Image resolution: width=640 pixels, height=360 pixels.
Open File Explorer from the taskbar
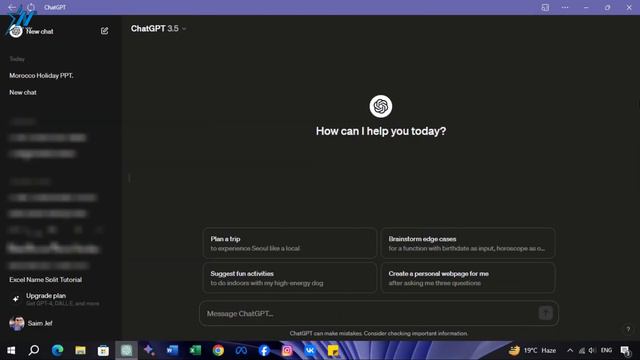tap(80, 350)
